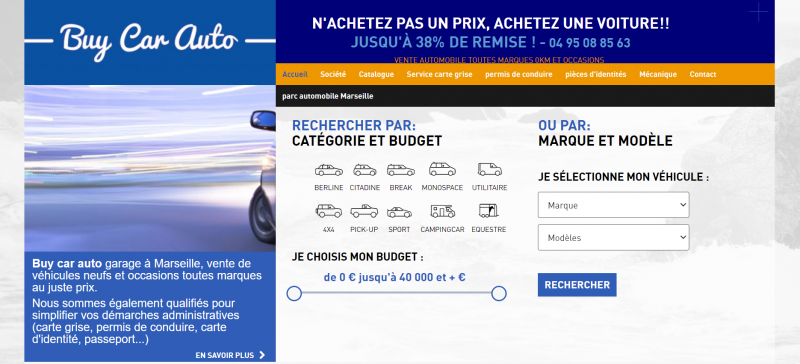Viewport: 800px width, 364px height.
Task: Select the Monospace category icon
Action: click(442, 169)
